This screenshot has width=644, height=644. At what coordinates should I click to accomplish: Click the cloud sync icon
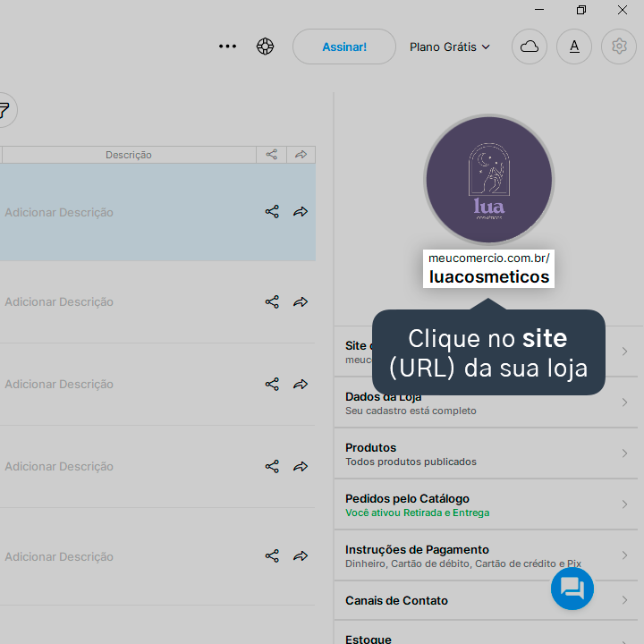pos(529,47)
